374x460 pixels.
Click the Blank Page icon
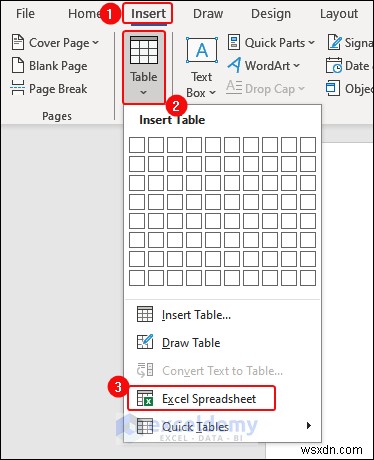pos(18,65)
